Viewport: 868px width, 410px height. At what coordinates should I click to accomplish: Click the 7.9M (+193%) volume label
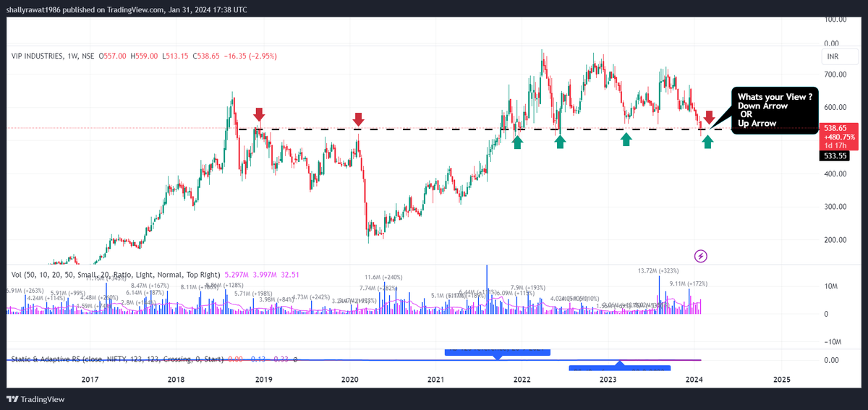pyautogui.click(x=528, y=287)
